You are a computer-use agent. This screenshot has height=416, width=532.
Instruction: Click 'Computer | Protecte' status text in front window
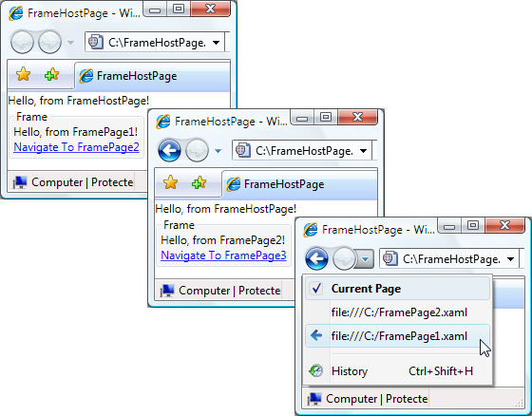[x=376, y=399]
